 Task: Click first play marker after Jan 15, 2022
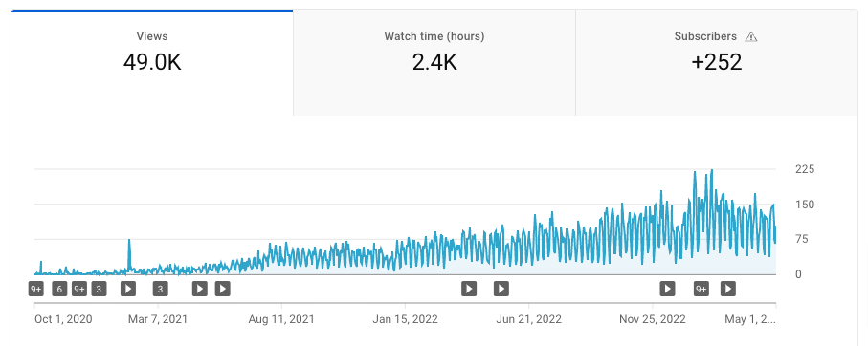(469, 289)
